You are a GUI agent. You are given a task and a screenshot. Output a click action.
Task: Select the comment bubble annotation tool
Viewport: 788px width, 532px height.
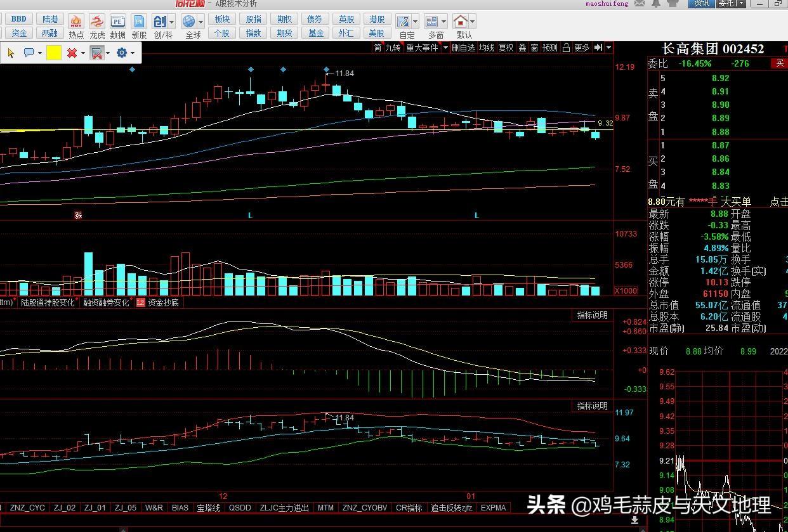(29, 53)
